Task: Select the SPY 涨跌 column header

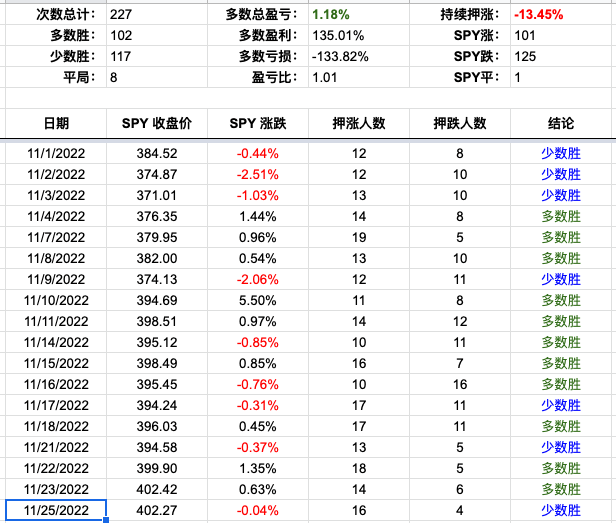Action: point(258,123)
